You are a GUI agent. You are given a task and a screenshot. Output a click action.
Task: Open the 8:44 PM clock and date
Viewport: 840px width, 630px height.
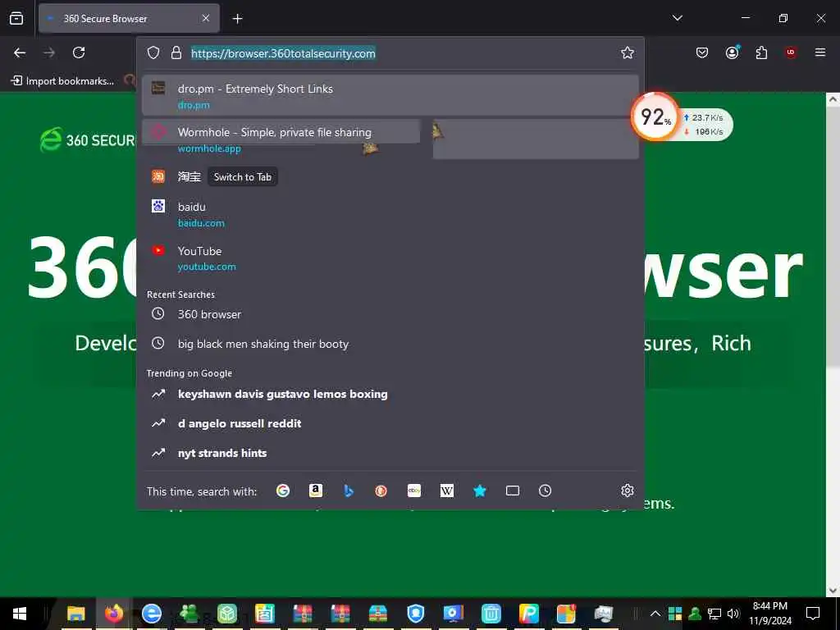click(x=769, y=614)
